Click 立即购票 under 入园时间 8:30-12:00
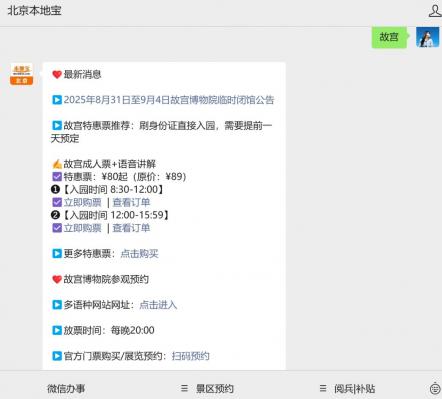Screen dimensions: 442x399 (82, 202)
